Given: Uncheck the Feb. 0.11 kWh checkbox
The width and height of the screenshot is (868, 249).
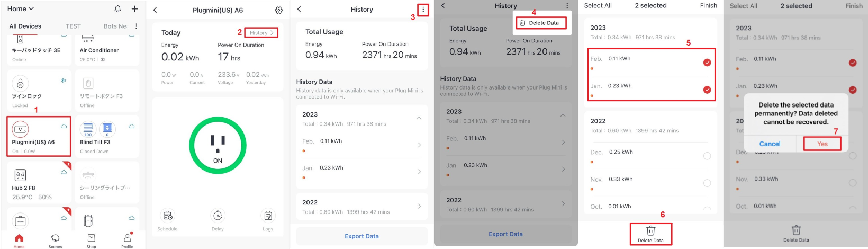Looking at the screenshot, I should 707,63.
